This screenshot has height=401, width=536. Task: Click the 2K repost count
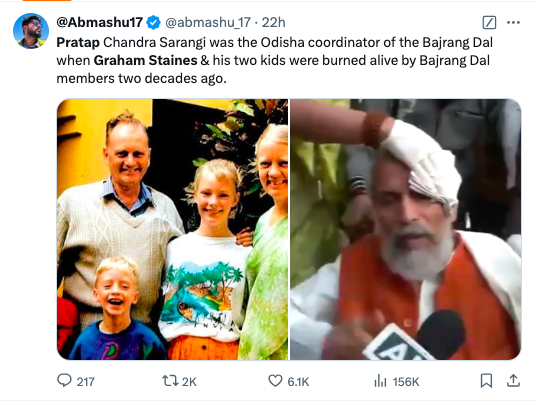click(189, 382)
